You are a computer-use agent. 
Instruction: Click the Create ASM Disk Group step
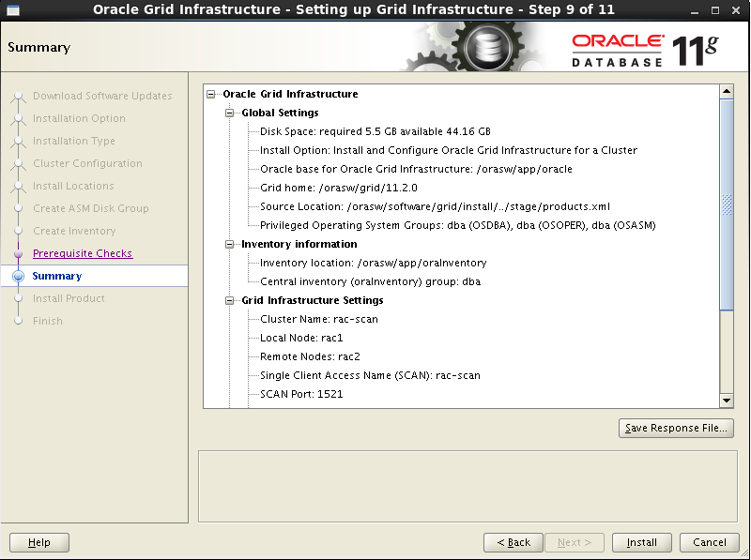tap(90, 208)
